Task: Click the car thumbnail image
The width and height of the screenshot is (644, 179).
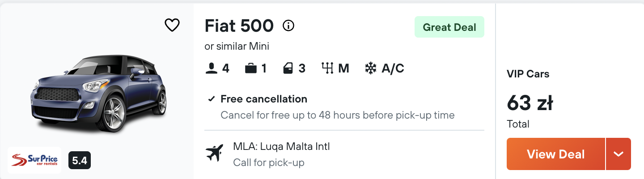Action: tap(98, 94)
